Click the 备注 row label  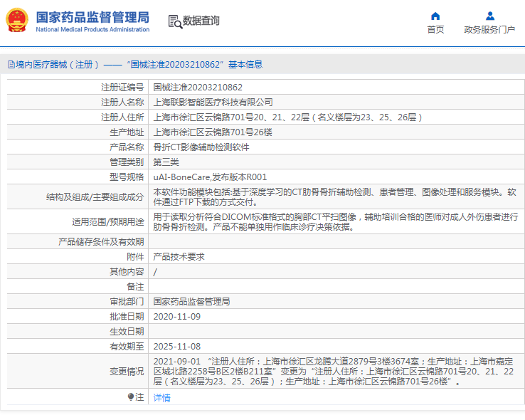(x=135, y=287)
